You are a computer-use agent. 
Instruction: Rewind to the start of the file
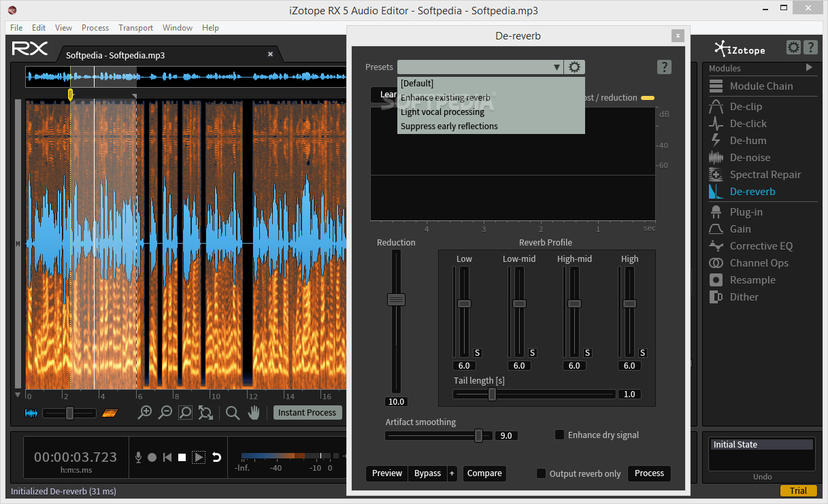pos(167,458)
